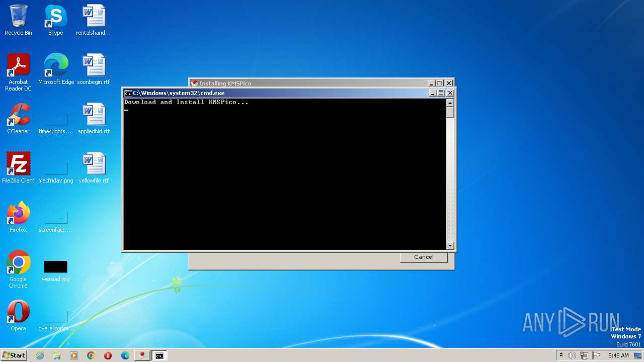Open Google Chrome desktop shortcut
Screen dimensions: 644x362
pyautogui.click(x=18, y=269)
